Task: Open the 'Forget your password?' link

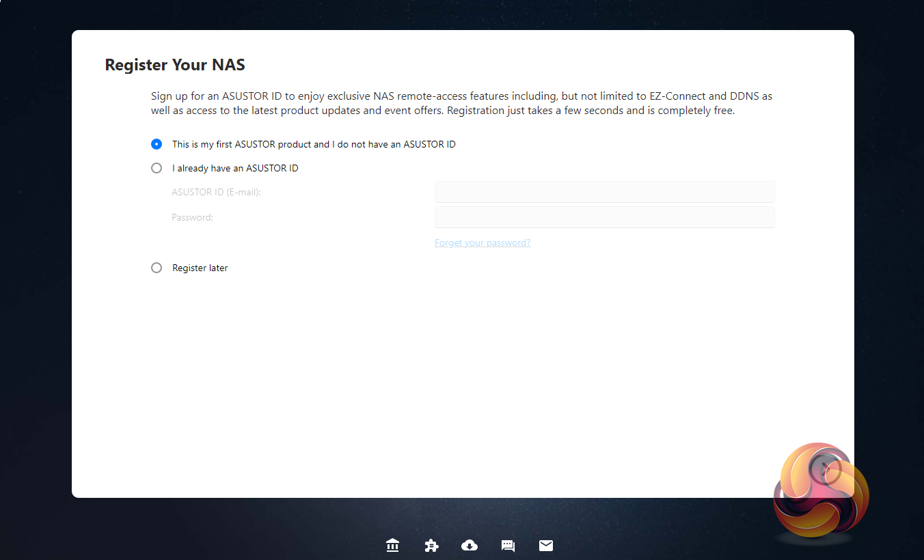Action: (x=483, y=242)
